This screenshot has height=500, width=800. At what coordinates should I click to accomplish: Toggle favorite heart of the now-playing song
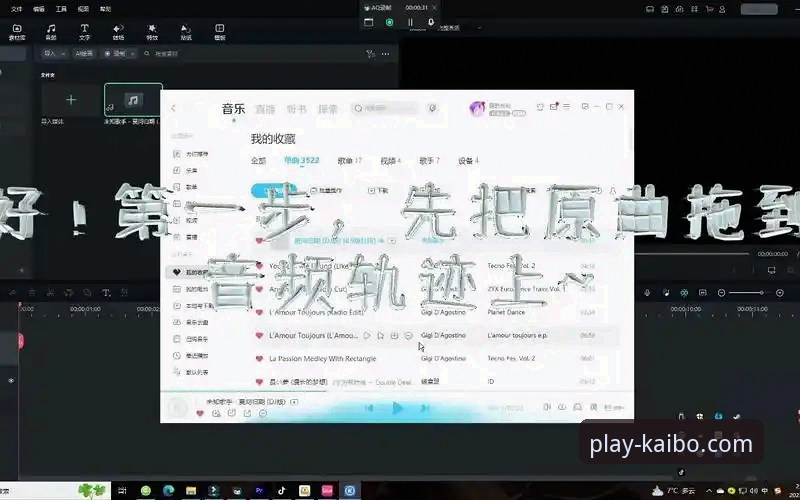[x=200, y=413]
